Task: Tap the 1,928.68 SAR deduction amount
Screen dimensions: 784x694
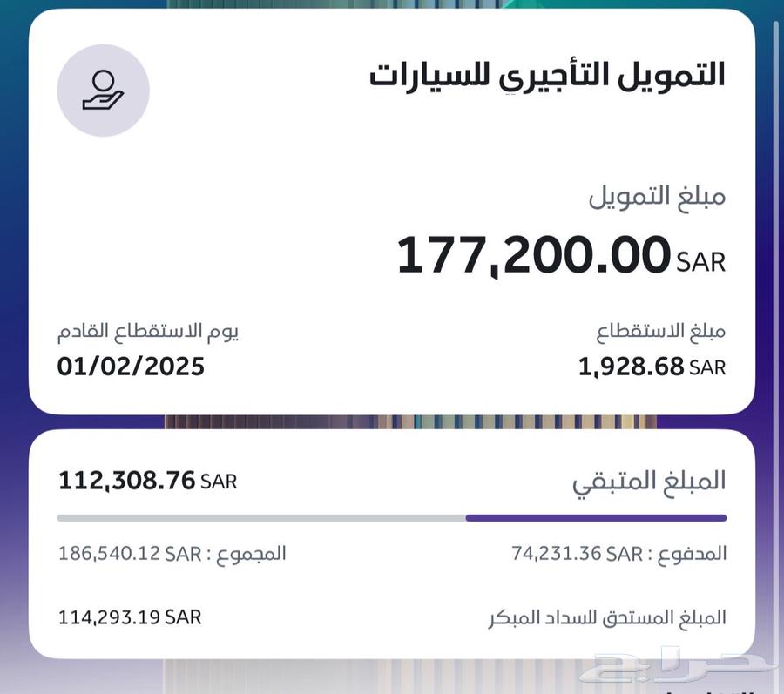Action: click(652, 367)
